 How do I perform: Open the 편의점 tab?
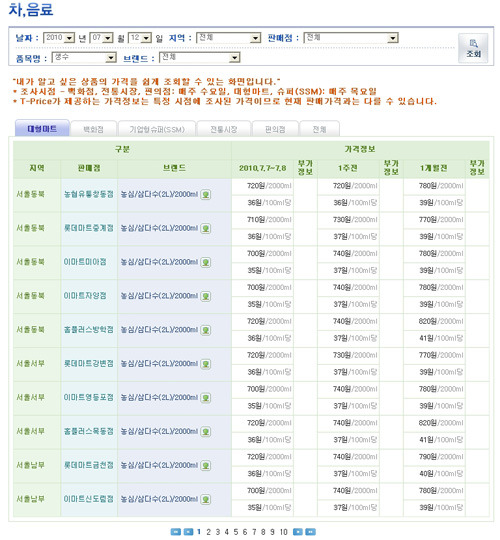tap(275, 129)
